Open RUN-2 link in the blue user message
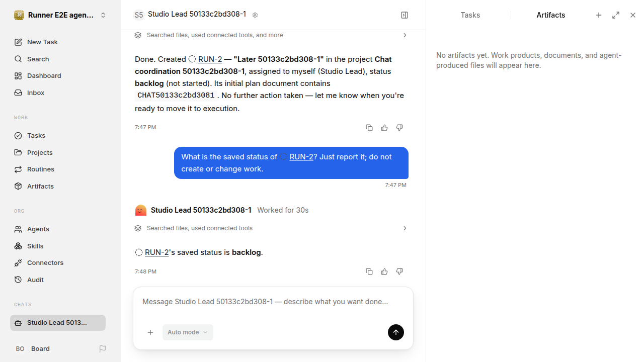The width and height of the screenshot is (644, 362). [x=301, y=157]
